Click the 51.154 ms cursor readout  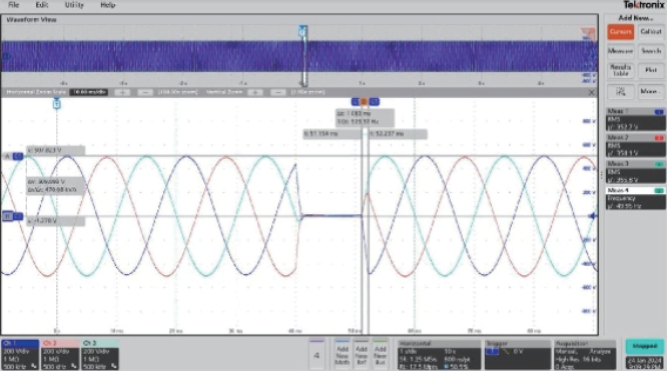click(332, 134)
